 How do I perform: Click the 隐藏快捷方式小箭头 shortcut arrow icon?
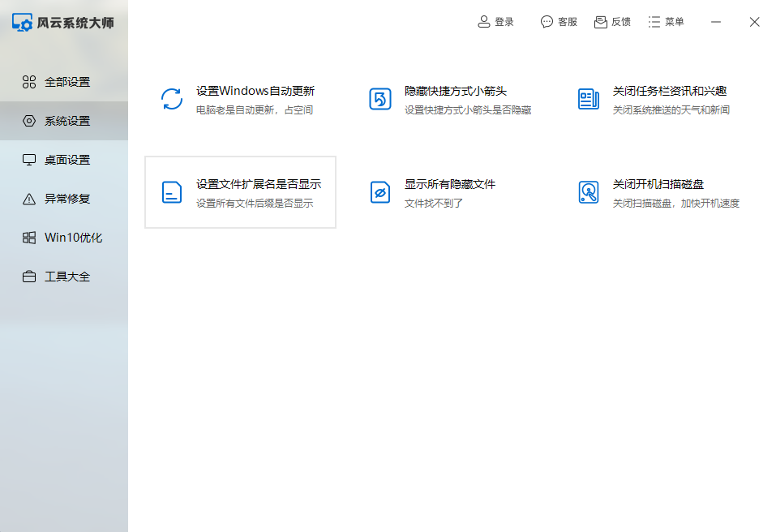379,98
